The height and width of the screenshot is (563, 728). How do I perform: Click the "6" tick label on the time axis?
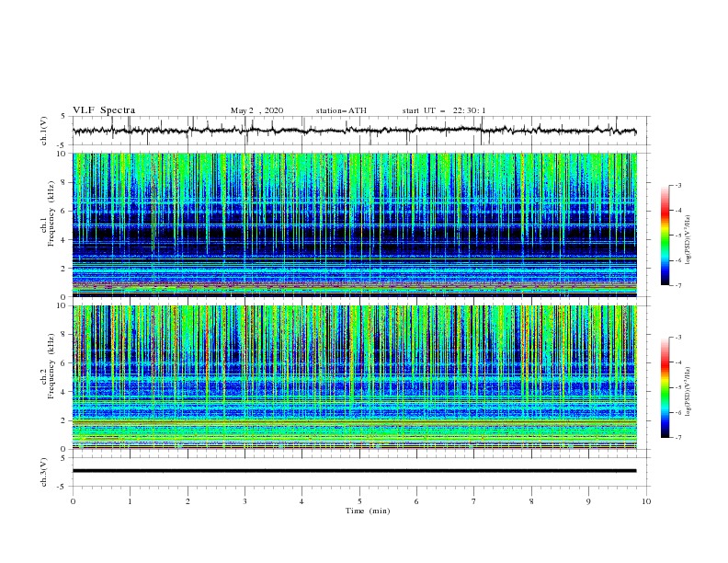point(416,501)
